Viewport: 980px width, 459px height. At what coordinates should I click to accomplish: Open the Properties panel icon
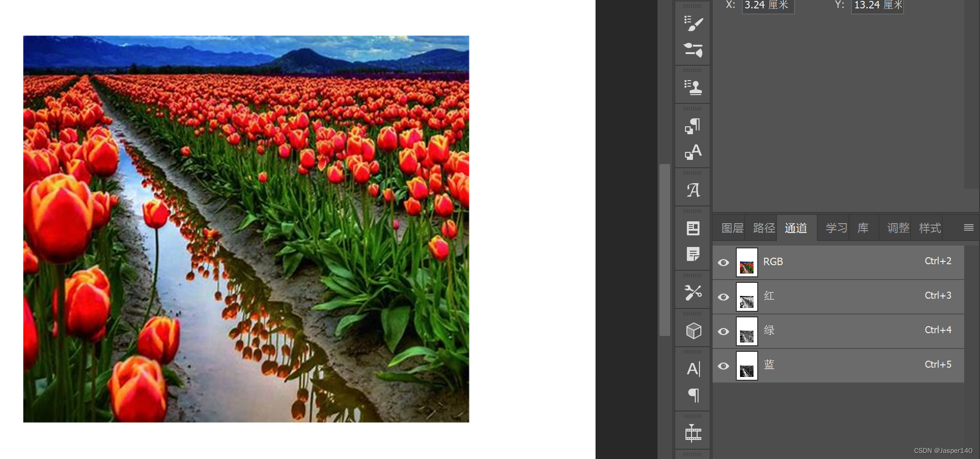693,228
